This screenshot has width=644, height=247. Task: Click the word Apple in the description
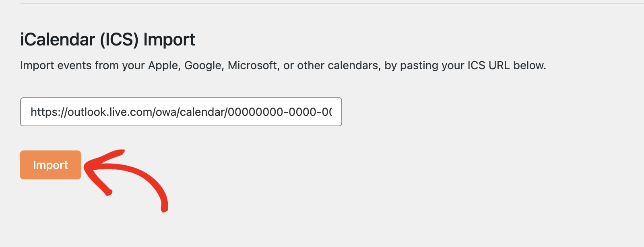point(163,65)
